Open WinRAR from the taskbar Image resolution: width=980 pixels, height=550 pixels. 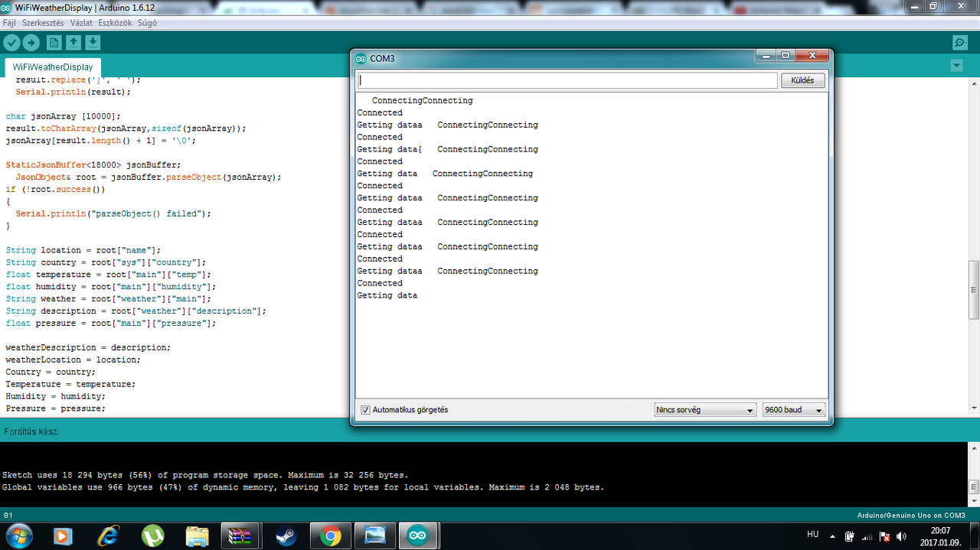(x=240, y=535)
